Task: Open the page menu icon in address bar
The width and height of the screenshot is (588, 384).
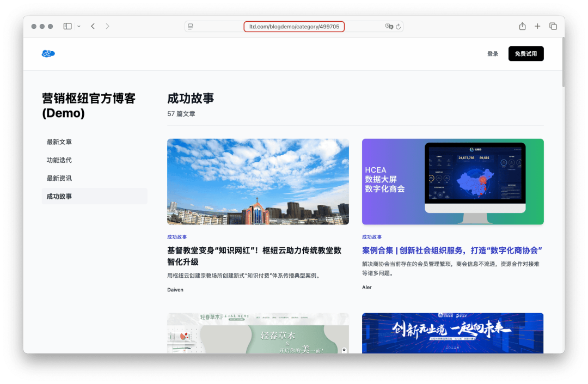Action: (x=190, y=26)
